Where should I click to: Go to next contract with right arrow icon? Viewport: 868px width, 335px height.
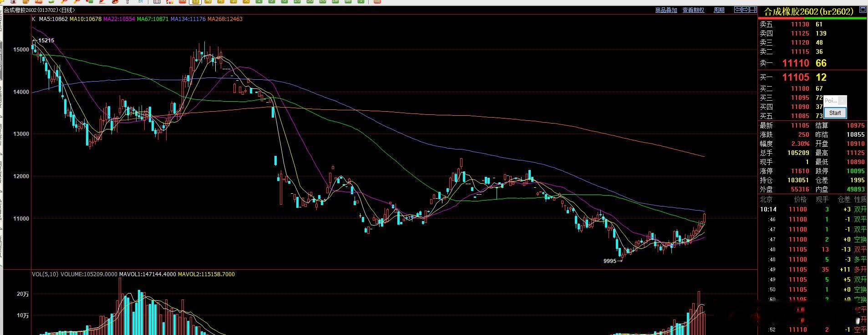tap(745, 10)
